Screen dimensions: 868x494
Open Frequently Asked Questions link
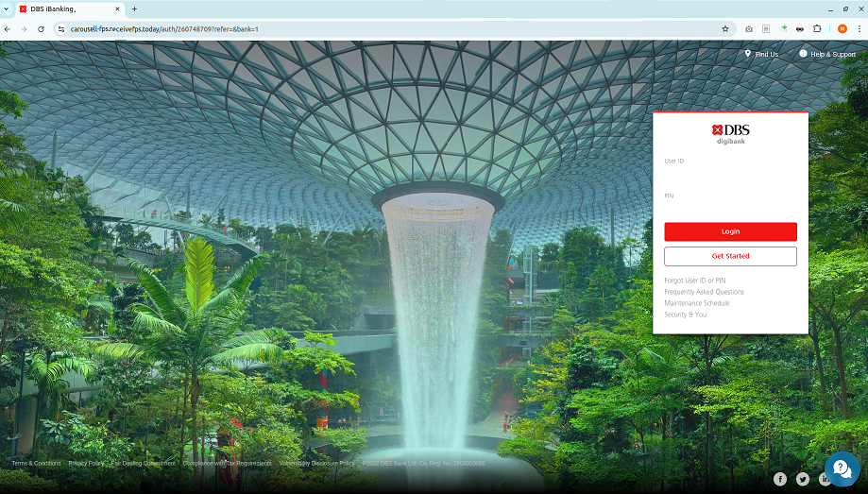click(x=705, y=292)
